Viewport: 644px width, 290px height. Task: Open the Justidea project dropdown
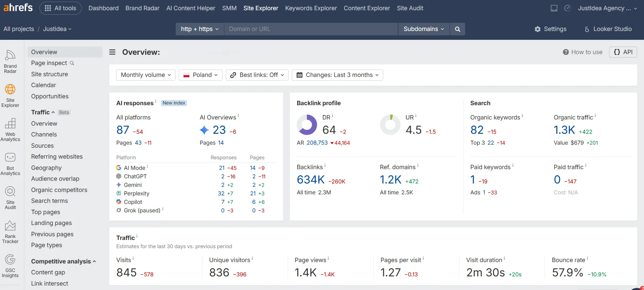[57, 29]
